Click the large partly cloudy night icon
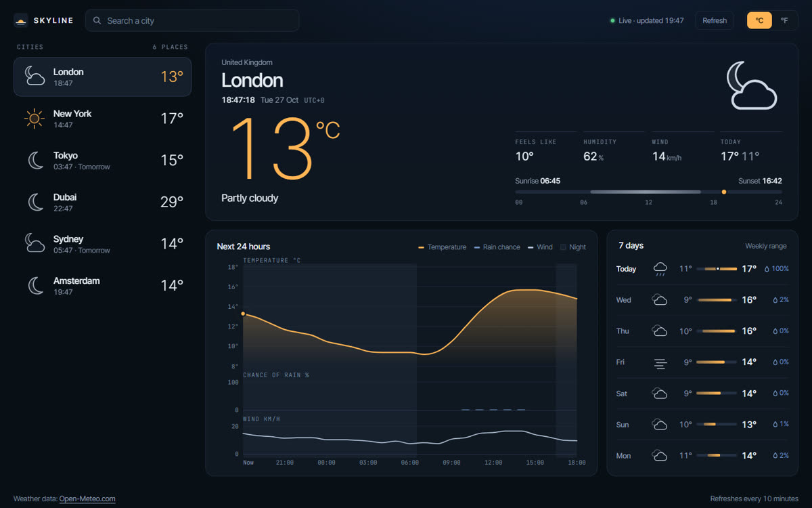 click(x=751, y=85)
